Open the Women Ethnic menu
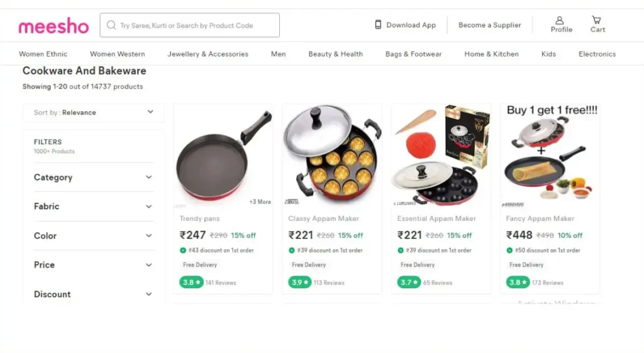 [x=43, y=54]
